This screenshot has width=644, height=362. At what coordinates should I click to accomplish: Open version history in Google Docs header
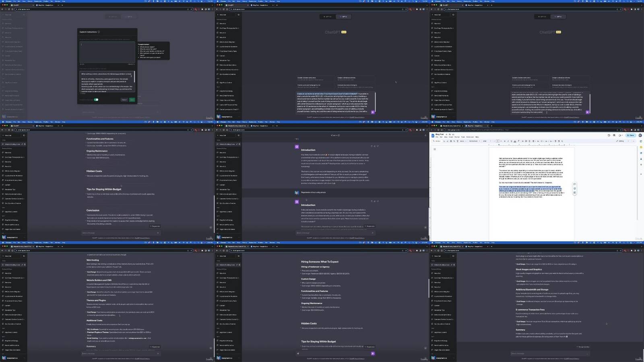click(609, 135)
